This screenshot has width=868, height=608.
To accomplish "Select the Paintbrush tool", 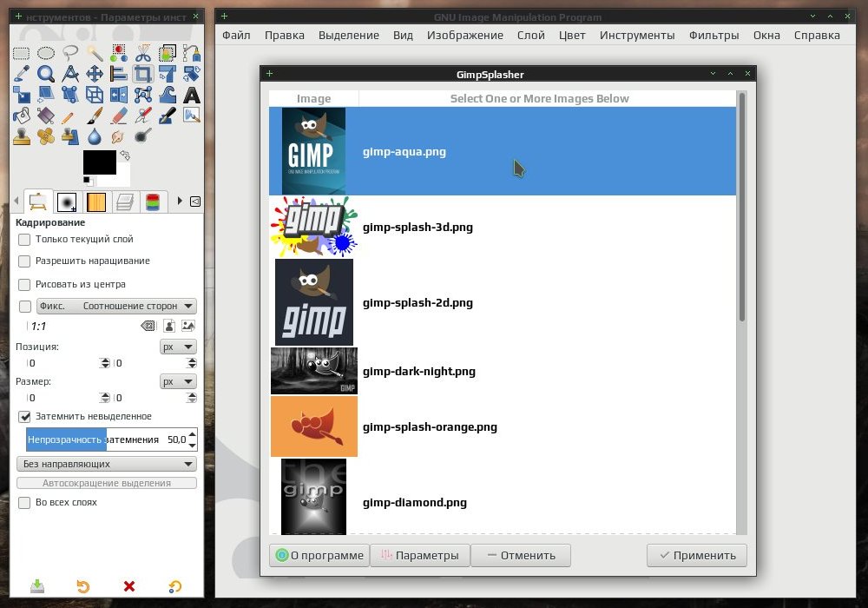I will tap(94, 116).
